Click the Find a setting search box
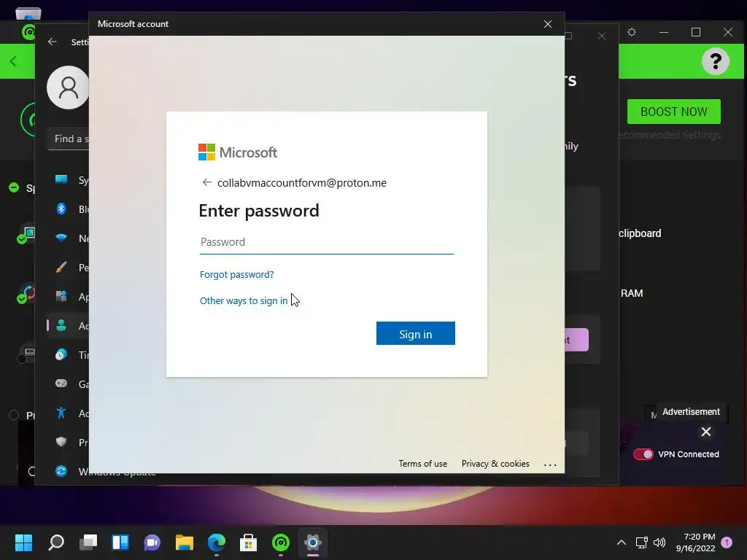747x560 pixels. point(69,139)
